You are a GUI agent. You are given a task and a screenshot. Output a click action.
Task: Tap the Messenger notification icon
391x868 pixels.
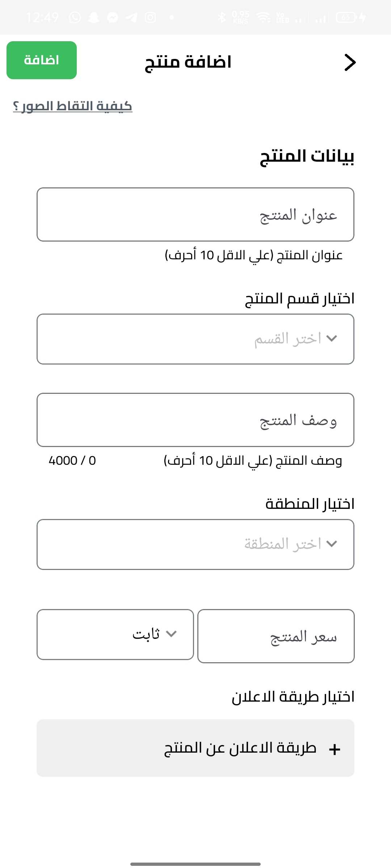113,17
